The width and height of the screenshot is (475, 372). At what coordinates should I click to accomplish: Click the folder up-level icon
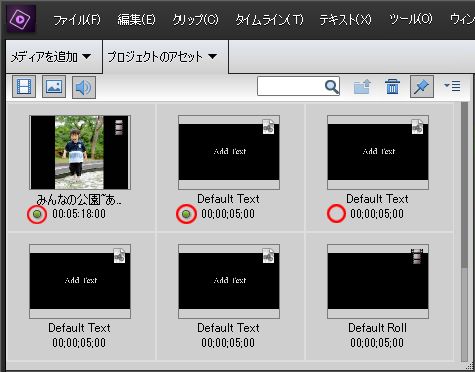(362, 87)
